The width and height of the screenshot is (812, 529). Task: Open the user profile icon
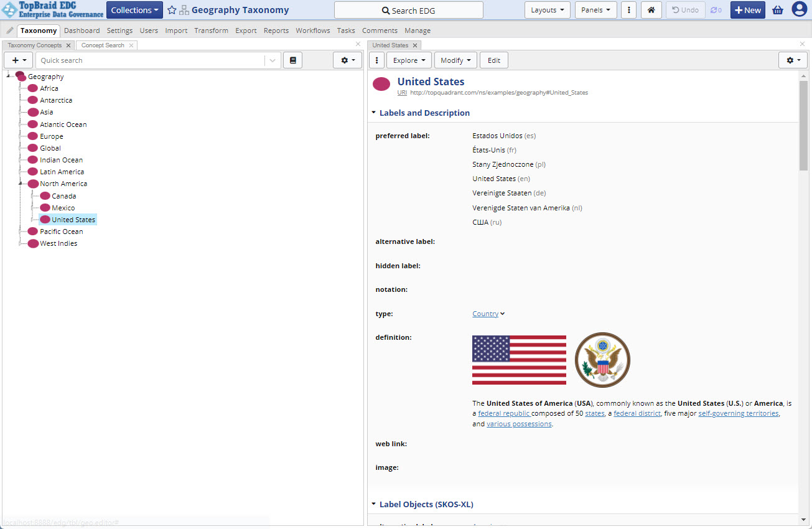[799, 10]
